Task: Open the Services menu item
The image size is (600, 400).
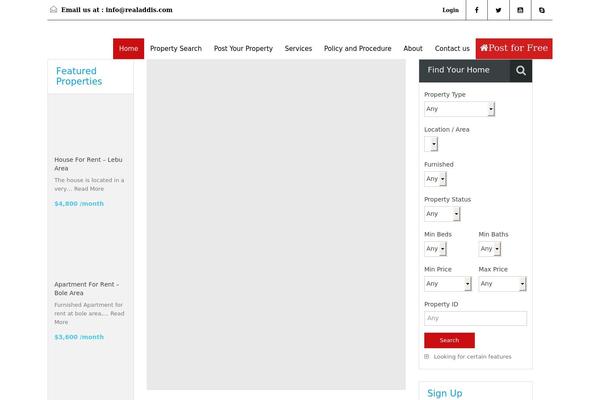Action: pos(298,49)
